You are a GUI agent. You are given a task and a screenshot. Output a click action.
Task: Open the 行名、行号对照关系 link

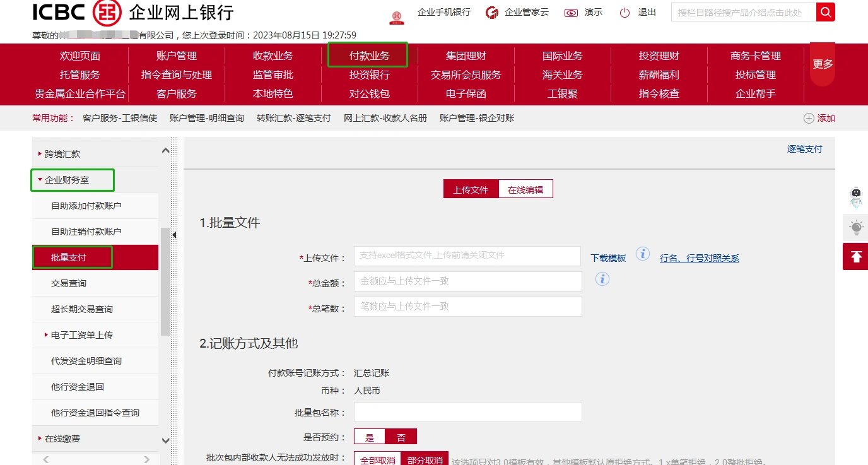click(x=700, y=258)
